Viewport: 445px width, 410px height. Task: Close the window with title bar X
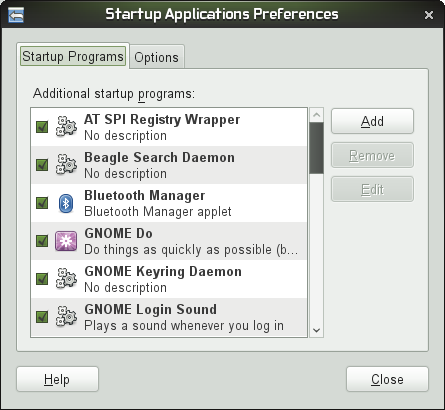pos(429,15)
